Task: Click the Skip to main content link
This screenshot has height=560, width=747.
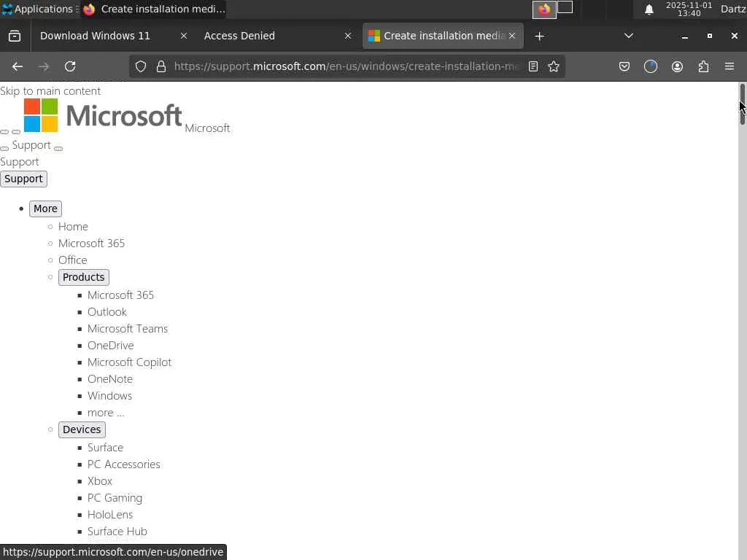Action: [50, 91]
